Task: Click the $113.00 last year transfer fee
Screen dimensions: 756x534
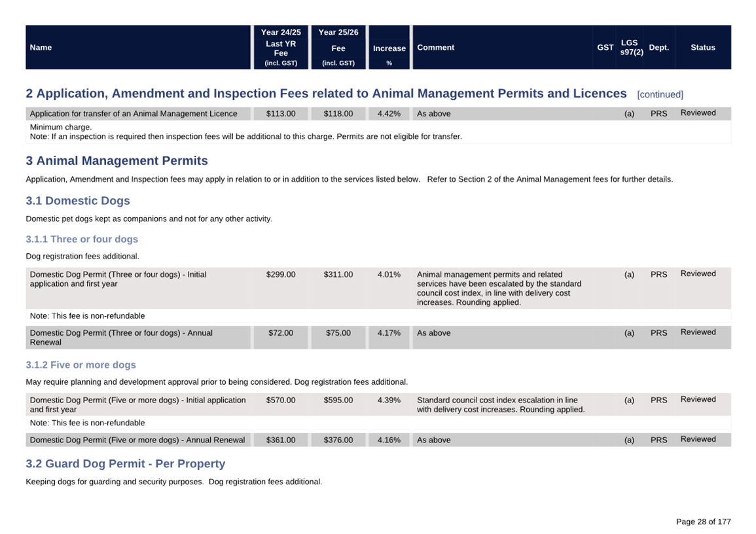Action: 281,114
